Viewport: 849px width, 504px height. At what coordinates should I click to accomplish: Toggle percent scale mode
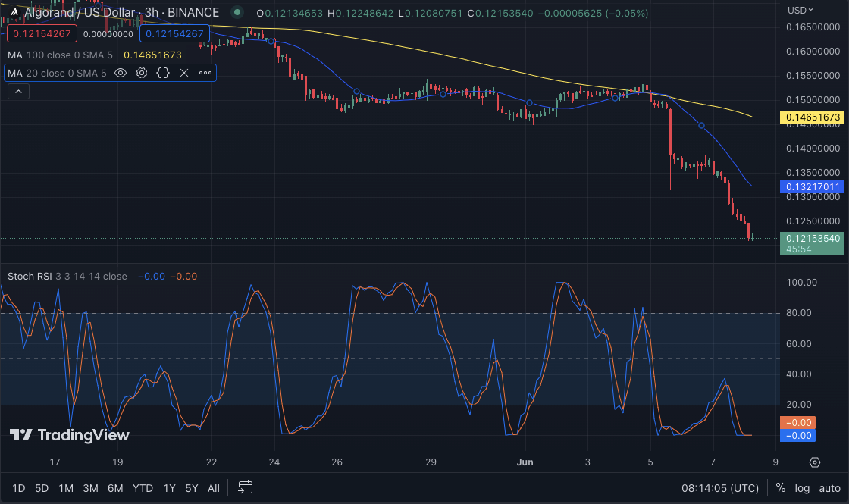coord(780,488)
